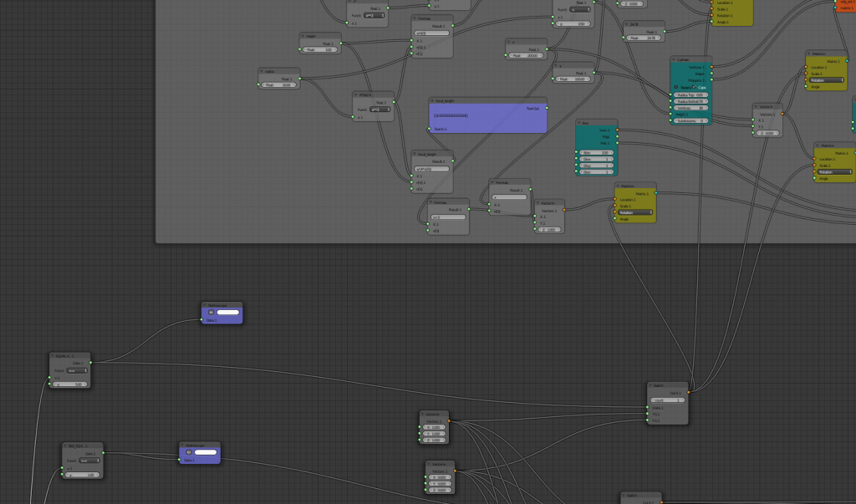The width and height of the screenshot is (856, 504).
Task: Open Func dropdown above the y 0.50 field
Action: pos(580,9)
